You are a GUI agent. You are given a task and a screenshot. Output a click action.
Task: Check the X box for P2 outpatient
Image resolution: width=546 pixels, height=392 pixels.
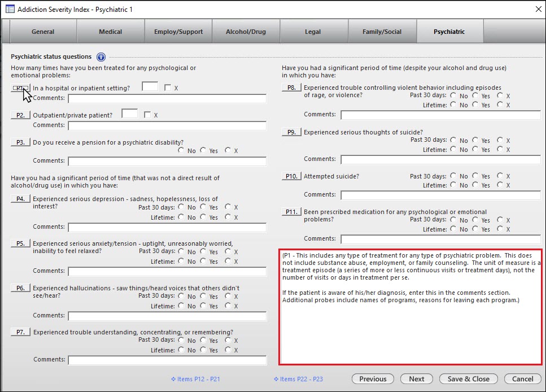click(147, 115)
